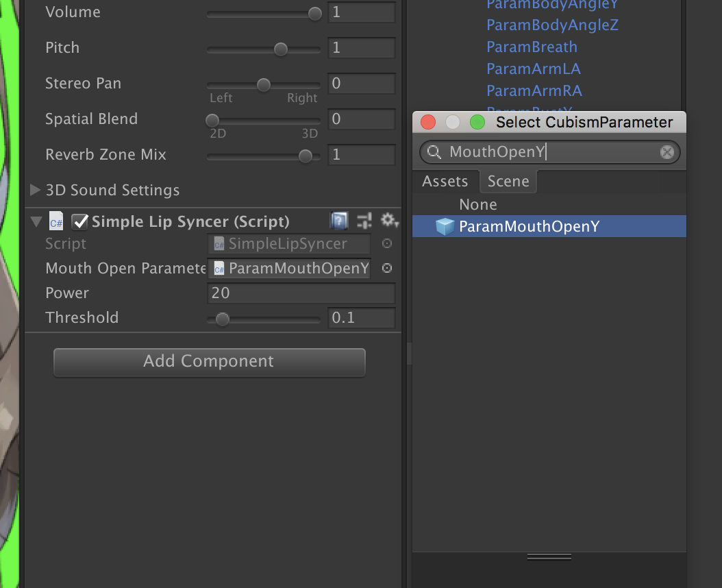Select ParamBreath in the list
The height and width of the screenshot is (588, 722).
pyautogui.click(x=532, y=47)
